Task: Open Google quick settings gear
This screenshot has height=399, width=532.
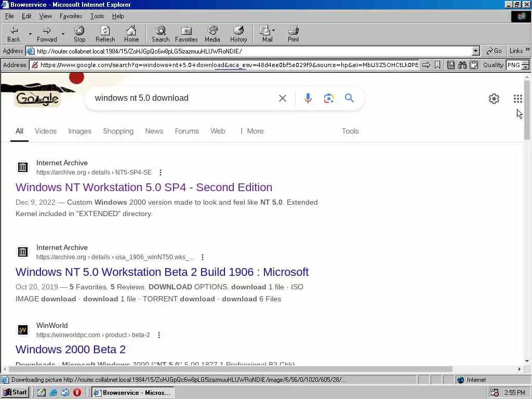Action: [494, 99]
